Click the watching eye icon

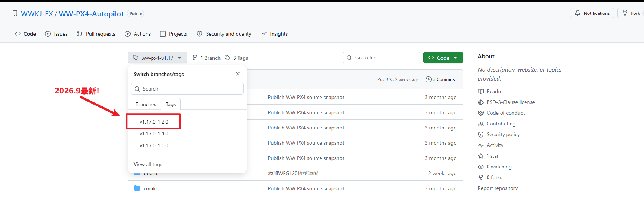481,167
